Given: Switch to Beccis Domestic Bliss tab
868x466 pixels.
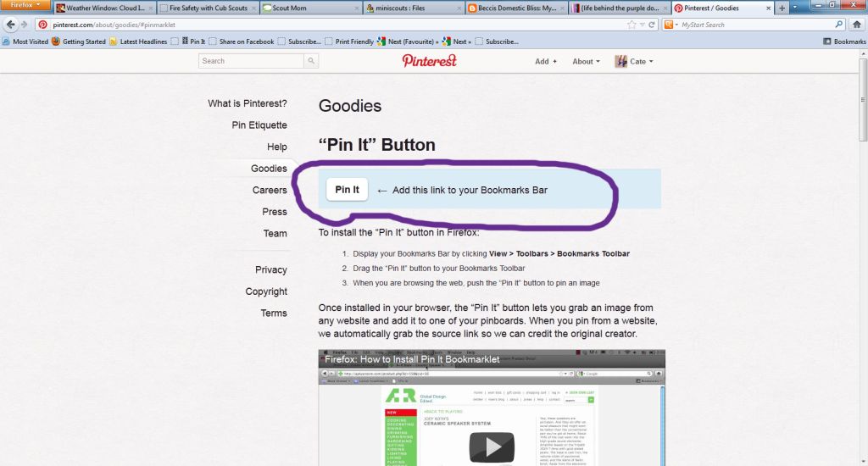Looking at the screenshot, I should point(517,8).
